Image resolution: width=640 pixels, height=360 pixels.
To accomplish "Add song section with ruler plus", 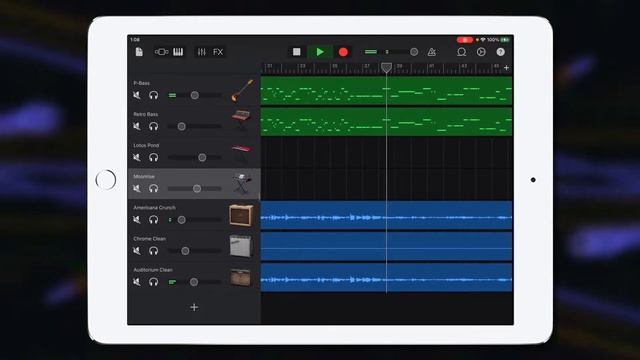I will (x=507, y=68).
